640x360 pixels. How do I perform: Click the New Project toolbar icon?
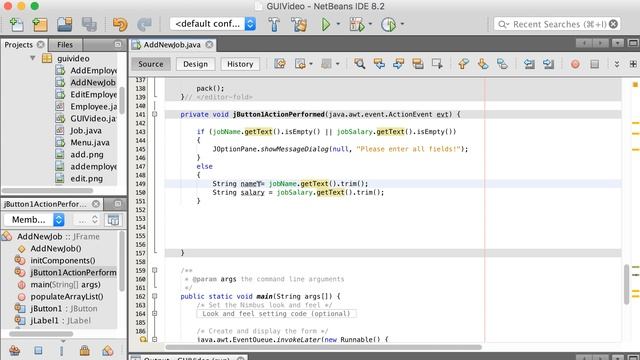click(x=40, y=24)
